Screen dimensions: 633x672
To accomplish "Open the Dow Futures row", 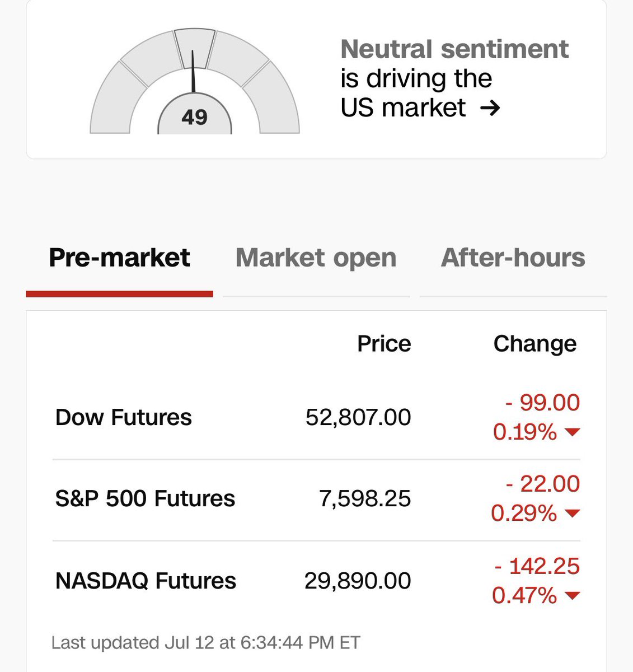I will click(x=317, y=418).
